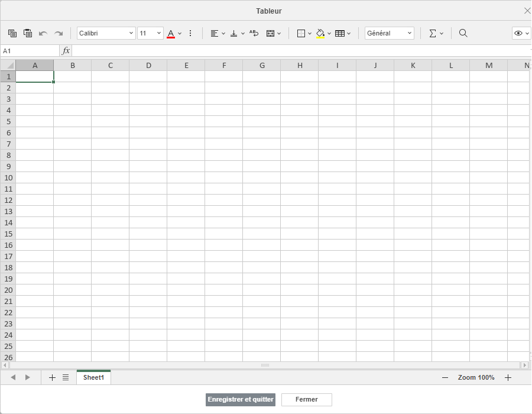Undo the last action
Image resolution: width=532 pixels, height=414 pixels.
pos(42,33)
